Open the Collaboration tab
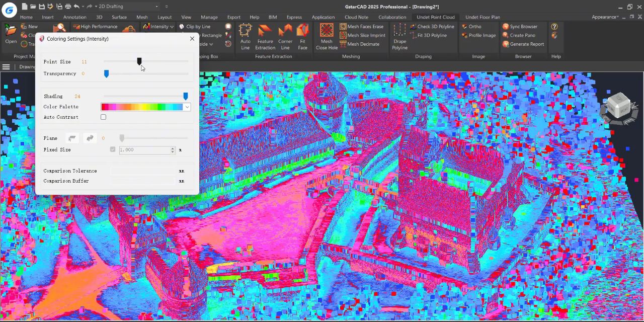644x322 pixels. pos(392,17)
